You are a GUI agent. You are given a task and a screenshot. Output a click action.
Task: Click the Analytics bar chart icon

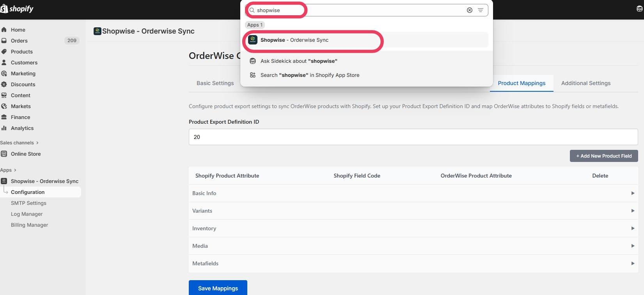[x=4, y=128]
